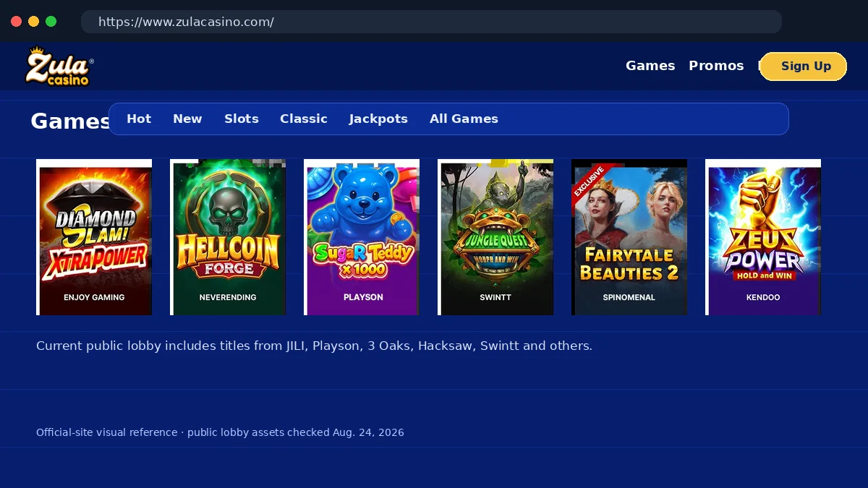Viewport: 868px width, 488px height.
Task: Click the Sign Up button
Action: pyautogui.click(x=803, y=67)
